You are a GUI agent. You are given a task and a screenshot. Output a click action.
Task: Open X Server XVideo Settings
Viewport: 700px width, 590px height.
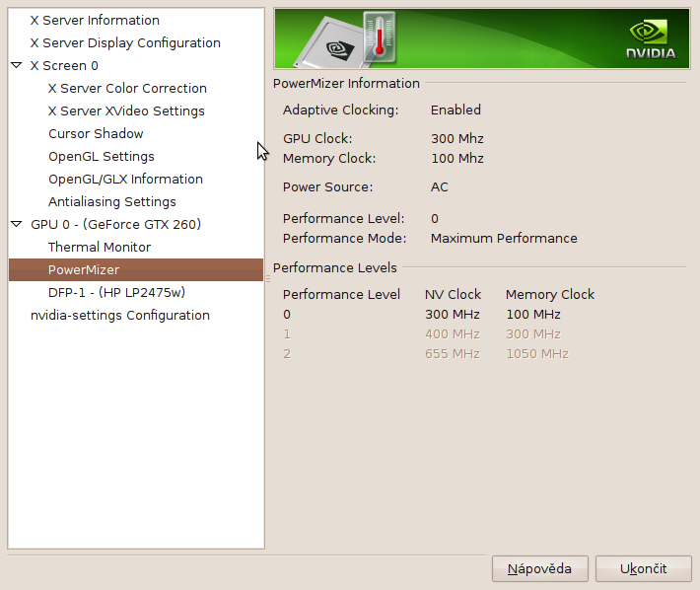tap(126, 111)
